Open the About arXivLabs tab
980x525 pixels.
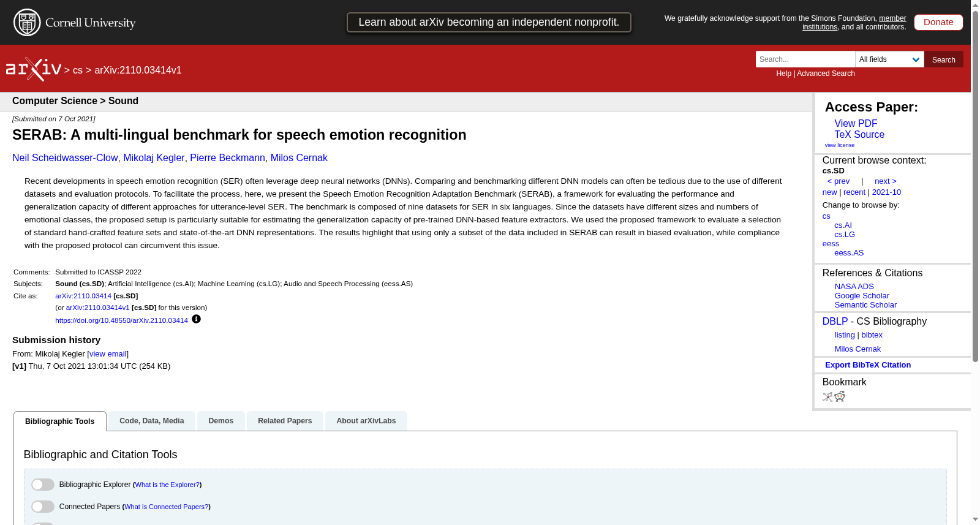coord(366,421)
